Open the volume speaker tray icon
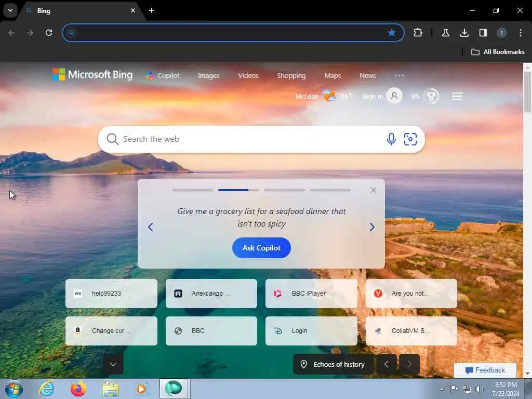Screen dimensions: 532x399 click(480, 389)
